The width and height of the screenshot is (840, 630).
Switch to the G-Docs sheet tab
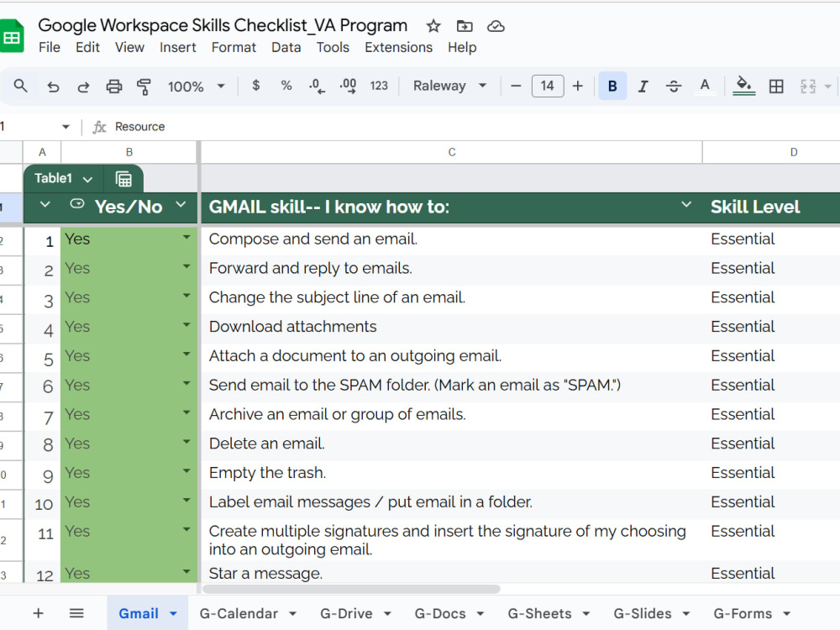(x=440, y=613)
